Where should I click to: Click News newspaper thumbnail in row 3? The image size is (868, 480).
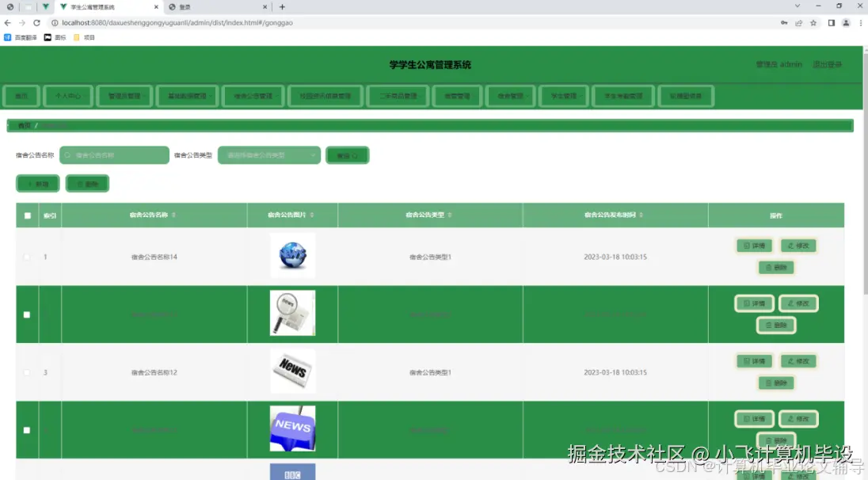tap(292, 371)
